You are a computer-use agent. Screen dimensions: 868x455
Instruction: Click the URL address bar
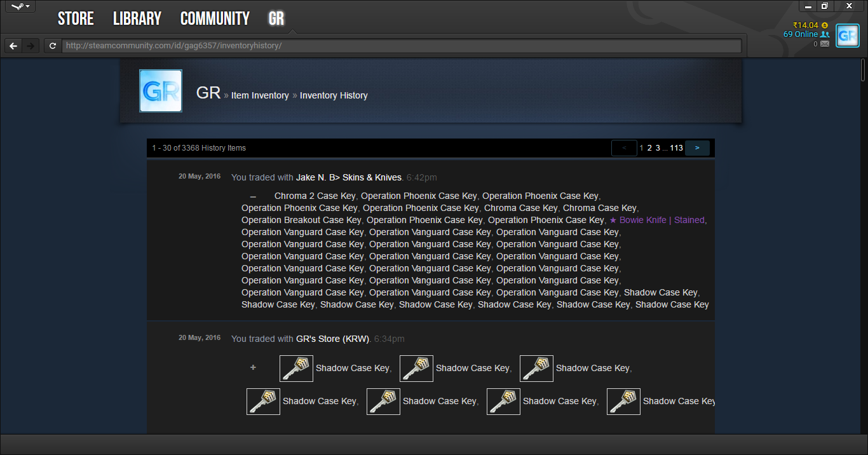pyautogui.click(x=402, y=46)
